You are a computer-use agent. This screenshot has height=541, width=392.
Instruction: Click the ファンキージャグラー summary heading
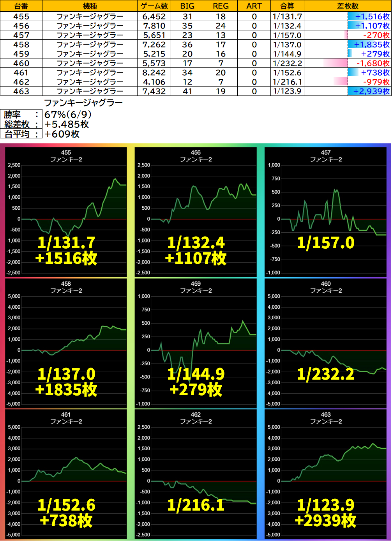click(83, 103)
